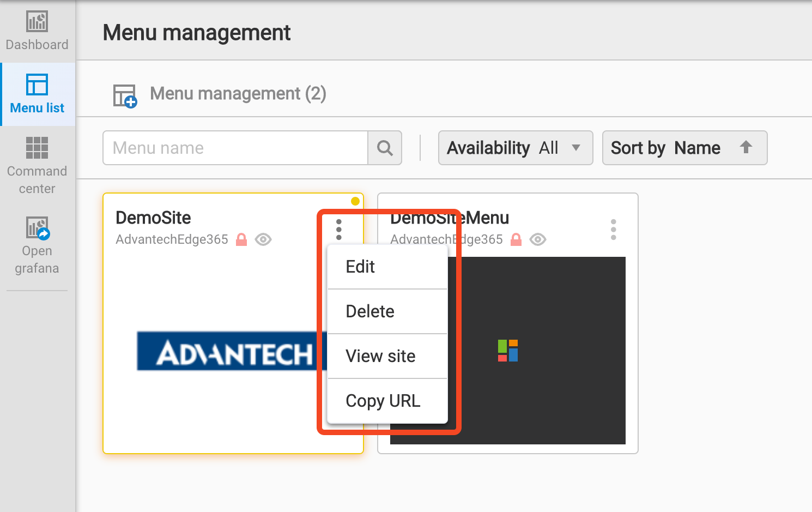Click the Advantech logo thumbnail

tap(229, 351)
